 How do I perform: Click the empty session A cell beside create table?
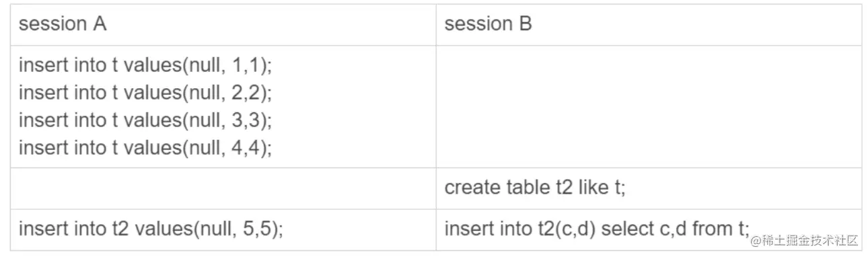coord(223,188)
